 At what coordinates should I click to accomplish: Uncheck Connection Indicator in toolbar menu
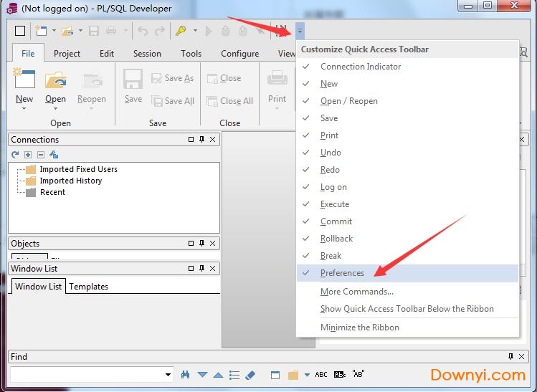361,67
